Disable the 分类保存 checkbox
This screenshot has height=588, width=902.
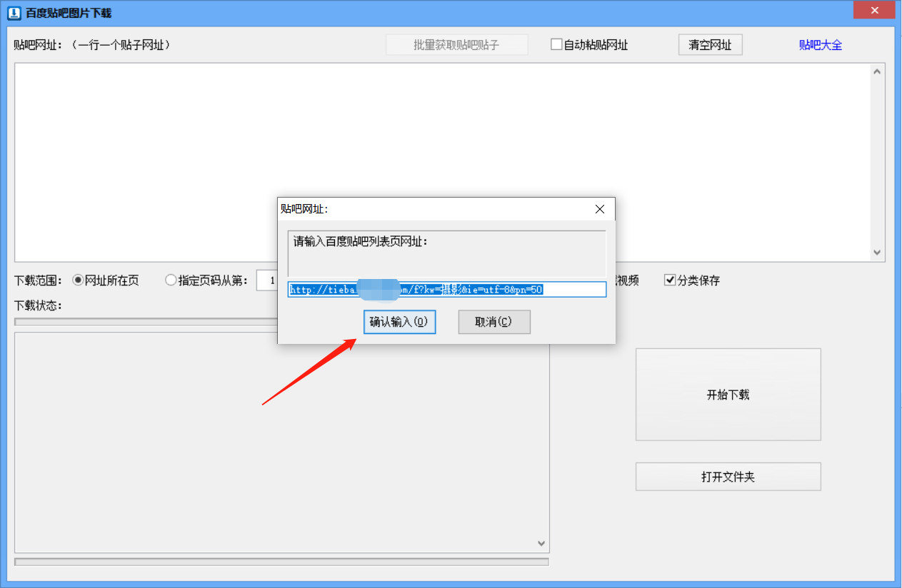pyautogui.click(x=670, y=280)
